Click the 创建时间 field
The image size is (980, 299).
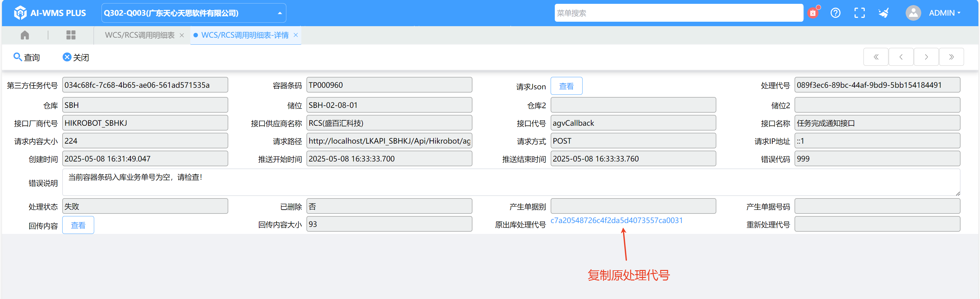point(145,159)
